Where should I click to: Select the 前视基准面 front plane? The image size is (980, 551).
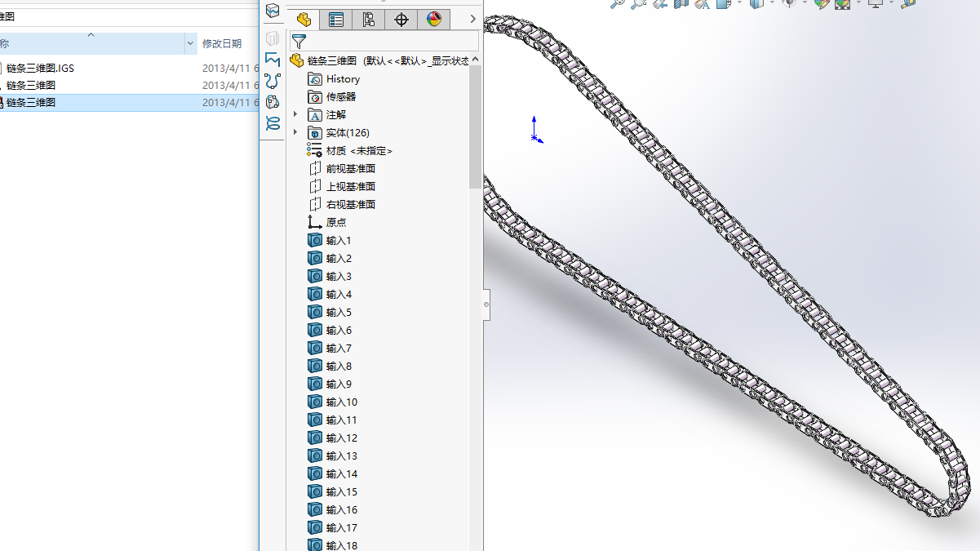pos(342,169)
